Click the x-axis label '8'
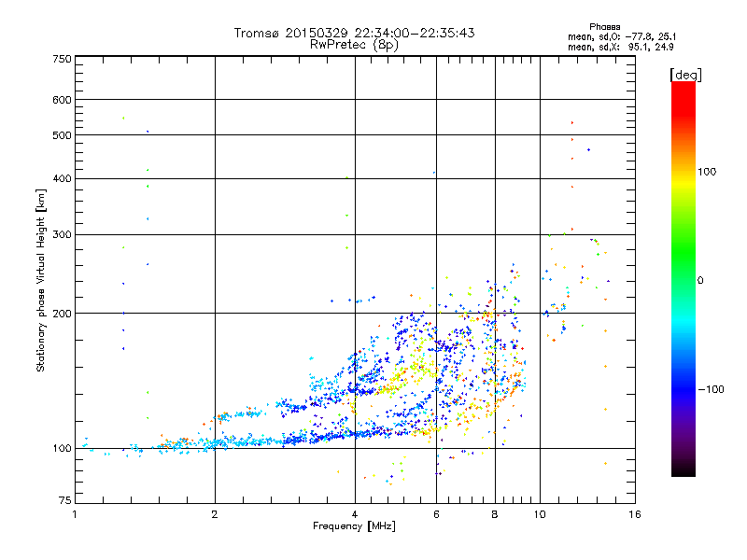 coord(495,514)
